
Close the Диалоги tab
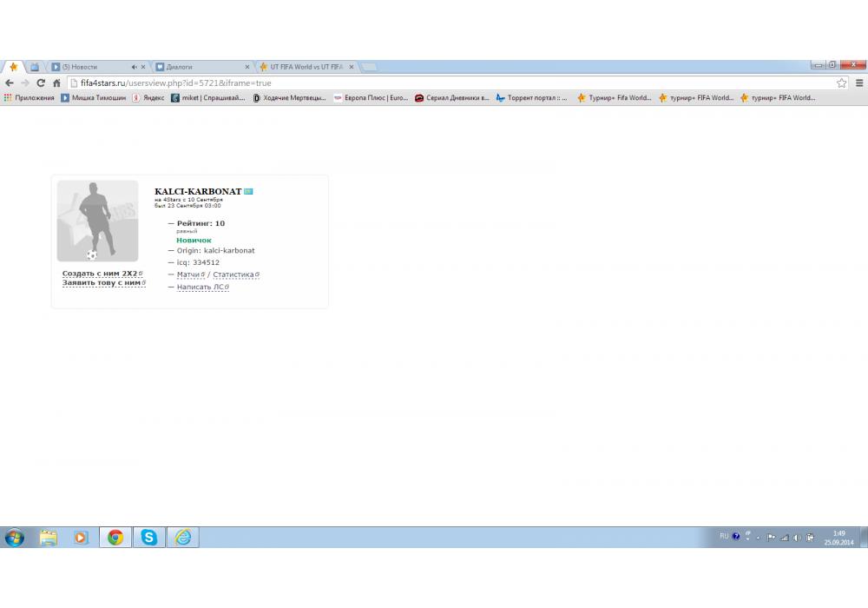247,67
